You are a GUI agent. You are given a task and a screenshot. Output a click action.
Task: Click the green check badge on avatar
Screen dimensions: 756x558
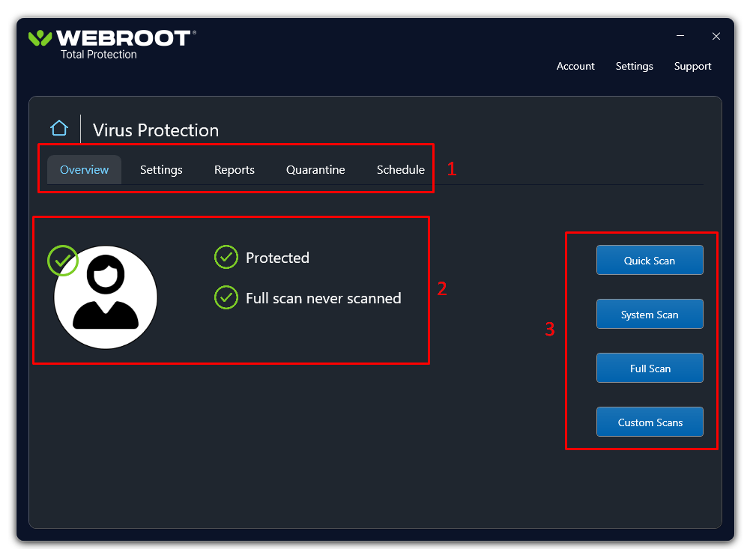tap(63, 260)
